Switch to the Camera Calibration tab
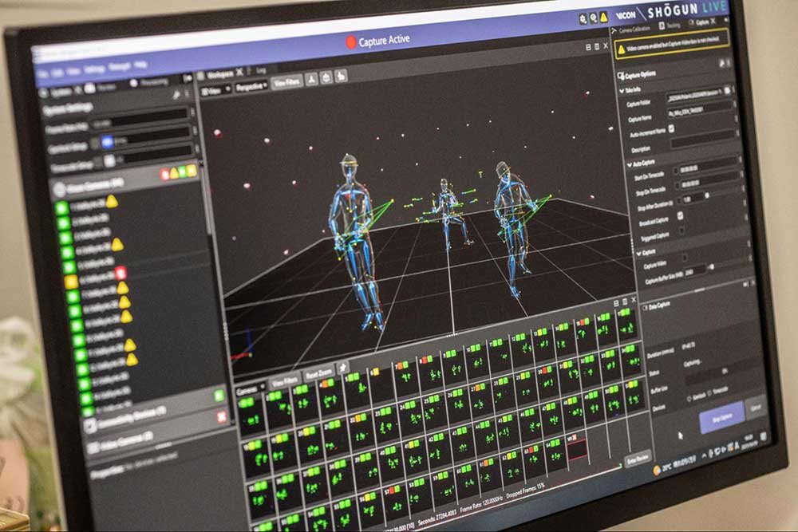The height and width of the screenshot is (532, 798). (633, 30)
